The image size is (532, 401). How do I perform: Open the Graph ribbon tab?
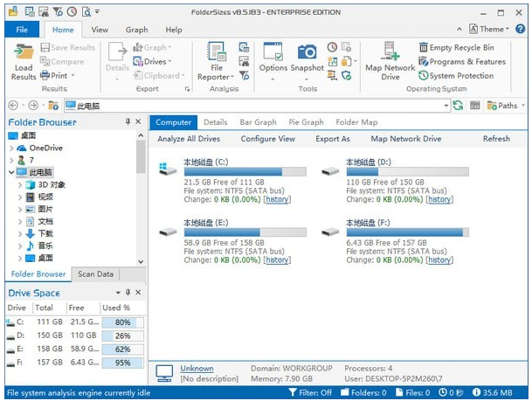click(136, 30)
